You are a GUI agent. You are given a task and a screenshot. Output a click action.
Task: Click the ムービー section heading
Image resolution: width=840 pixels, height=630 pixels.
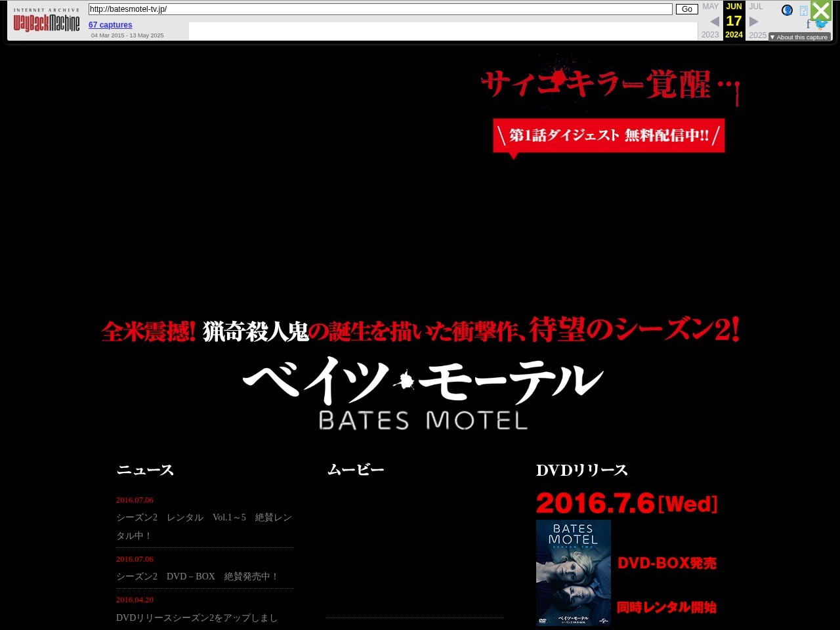pos(356,470)
